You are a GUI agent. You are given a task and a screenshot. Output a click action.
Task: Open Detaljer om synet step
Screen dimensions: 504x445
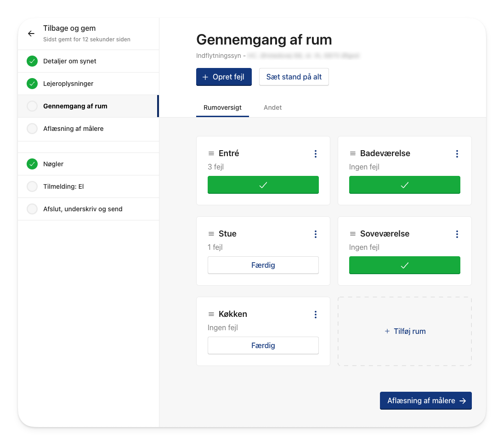[x=88, y=61]
